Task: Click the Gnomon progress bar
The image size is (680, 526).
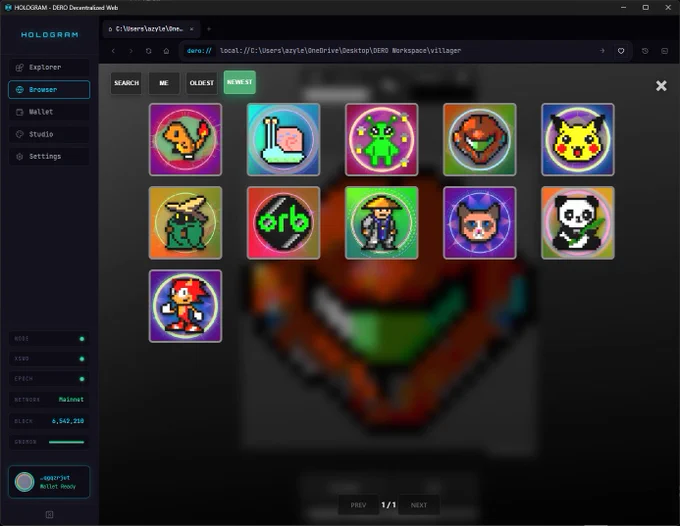Action: (66, 442)
